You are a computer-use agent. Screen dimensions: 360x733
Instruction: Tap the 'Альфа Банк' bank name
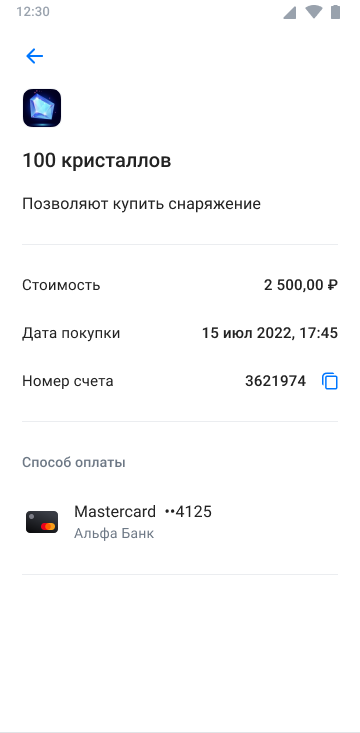[x=114, y=534]
